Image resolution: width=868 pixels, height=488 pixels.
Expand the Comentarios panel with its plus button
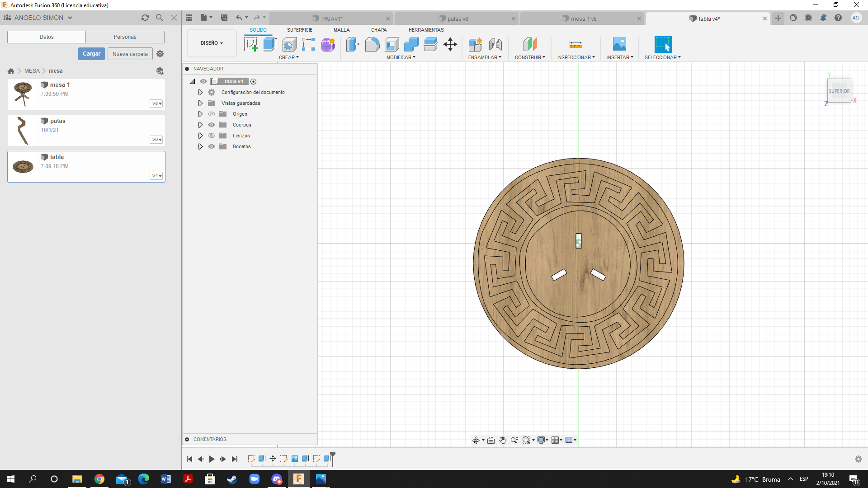tap(187, 439)
